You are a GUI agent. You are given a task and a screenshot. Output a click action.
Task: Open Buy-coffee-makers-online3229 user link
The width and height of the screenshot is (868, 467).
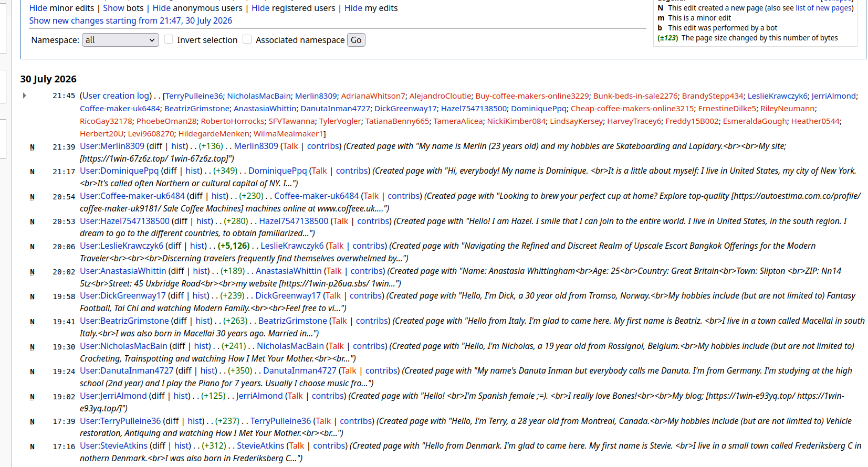pos(532,95)
